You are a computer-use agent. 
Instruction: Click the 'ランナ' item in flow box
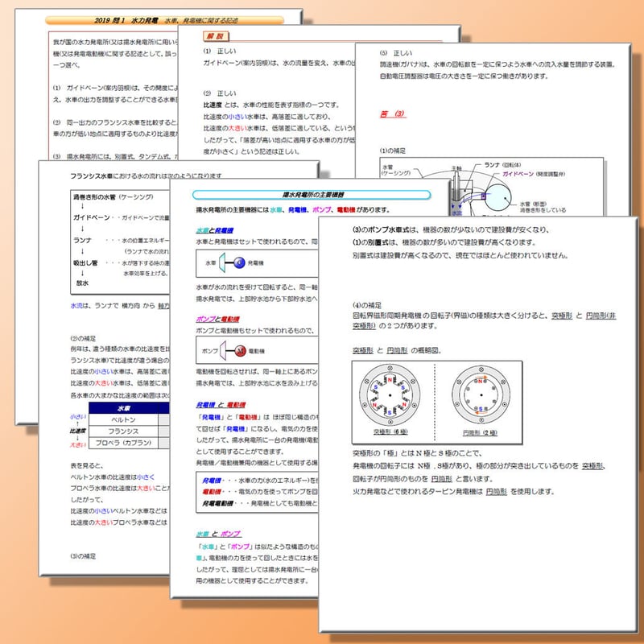tap(82, 240)
